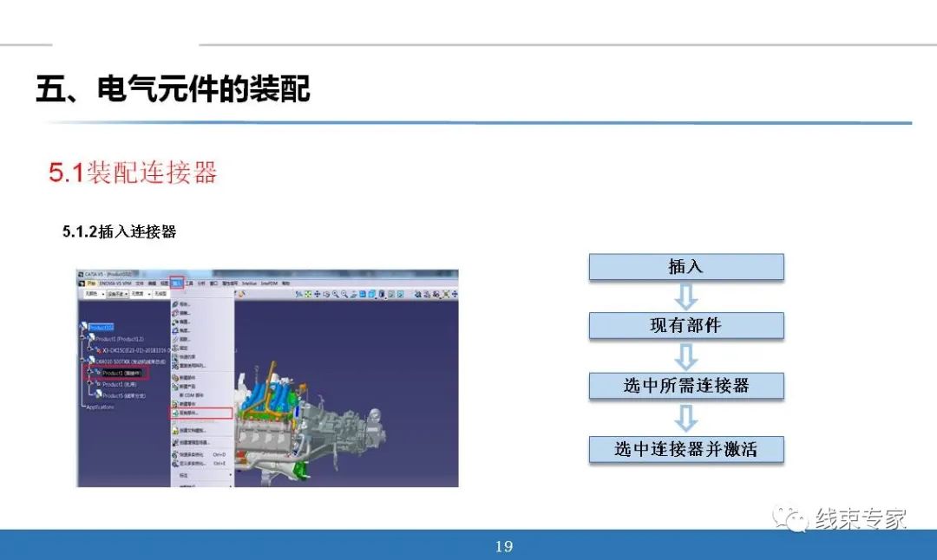Viewport: 937px width, 560px height.
Task: Choose the Ctrl+E define multi-instantiation entry
Action: tap(200, 463)
